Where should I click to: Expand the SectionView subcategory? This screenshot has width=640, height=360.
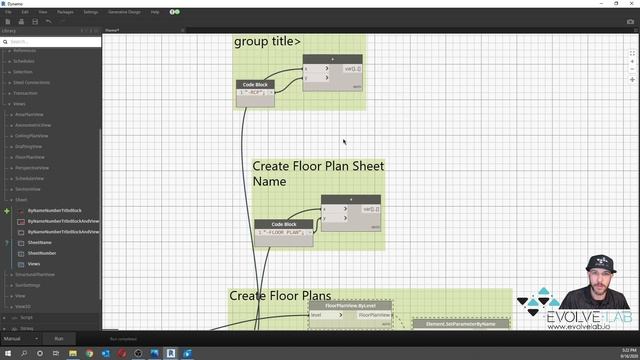(x=28, y=189)
